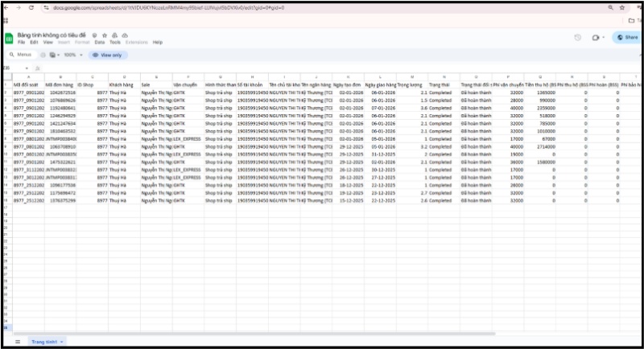
Task: Open the name box dropdown arrow
Action: [27, 68]
